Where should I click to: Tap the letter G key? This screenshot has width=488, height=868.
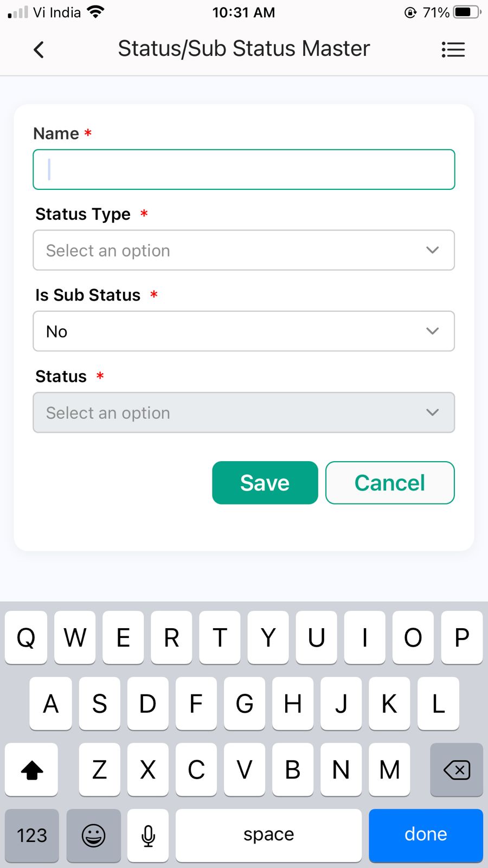point(244,704)
